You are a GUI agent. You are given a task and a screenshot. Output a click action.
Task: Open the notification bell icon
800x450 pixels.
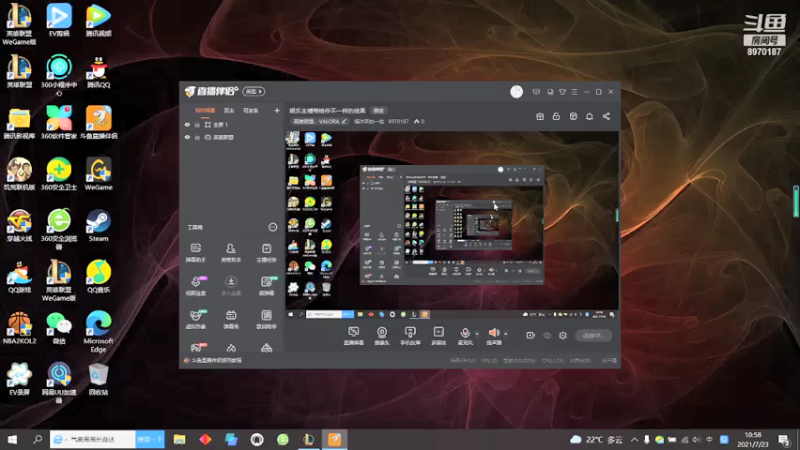coord(589,116)
